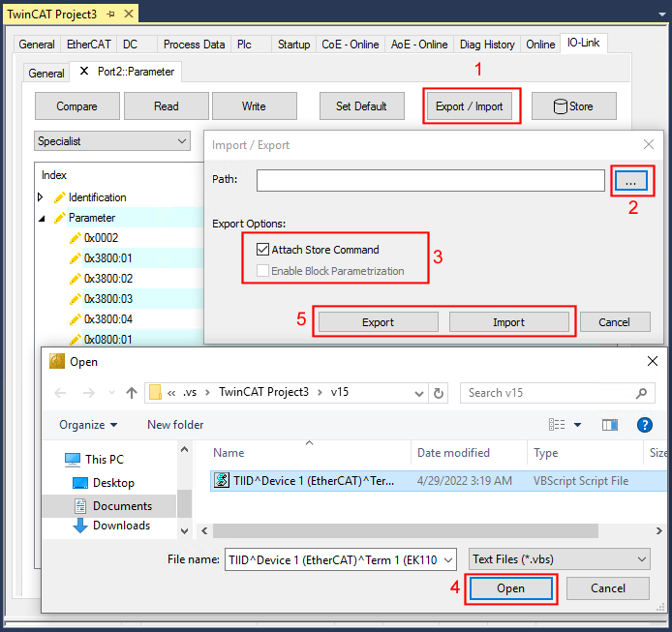Open the Text Files (*.vbs) file type dropdown
This screenshot has height=632, width=672.
[559, 558]
